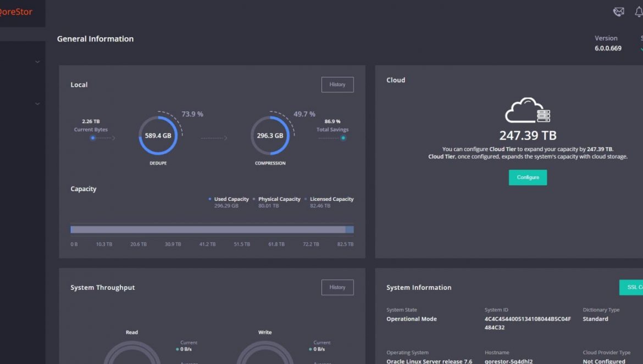Click the 2.26 TB Current Bytes value
The image size is (643, 364).
pyautogui.click(x=91, y=121)
